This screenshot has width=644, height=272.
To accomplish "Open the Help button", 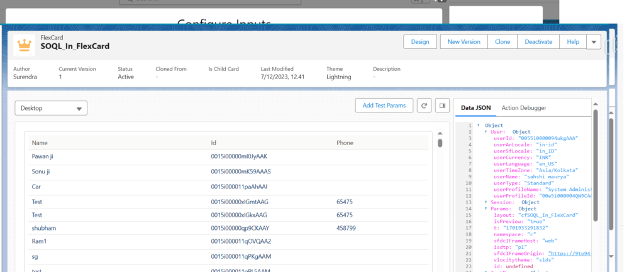I will tap(573, 42).
